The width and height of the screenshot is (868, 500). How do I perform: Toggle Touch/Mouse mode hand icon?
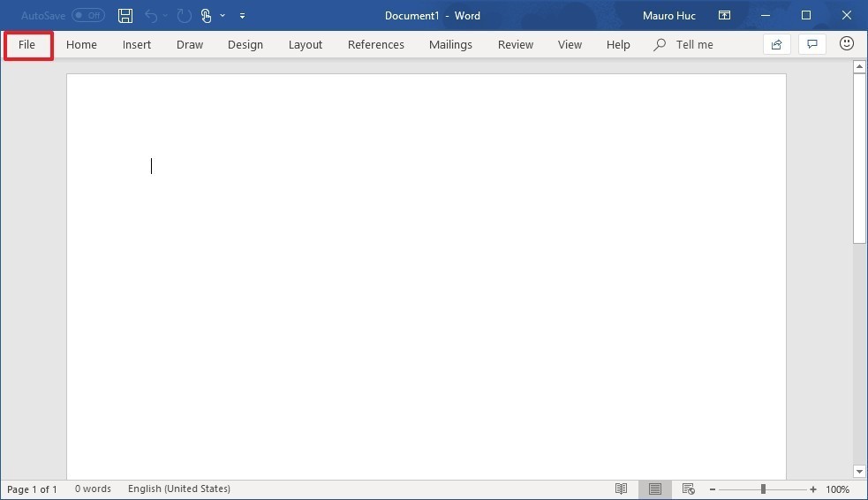point(207,16)
